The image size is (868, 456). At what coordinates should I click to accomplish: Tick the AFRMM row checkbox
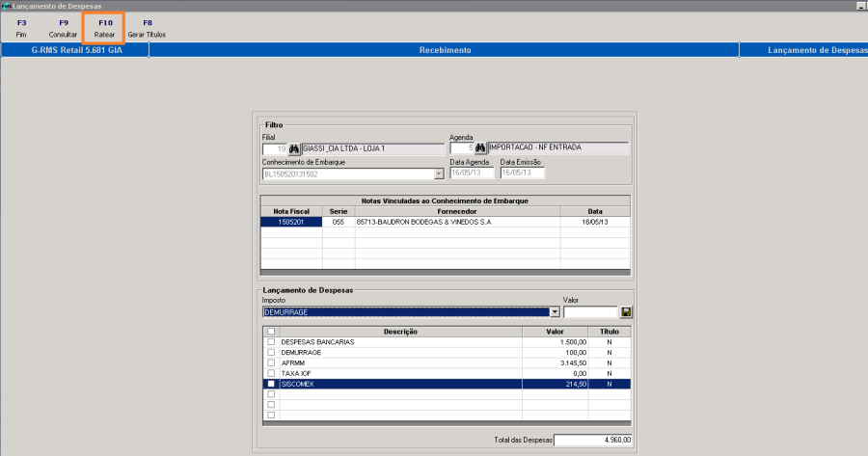271,362
